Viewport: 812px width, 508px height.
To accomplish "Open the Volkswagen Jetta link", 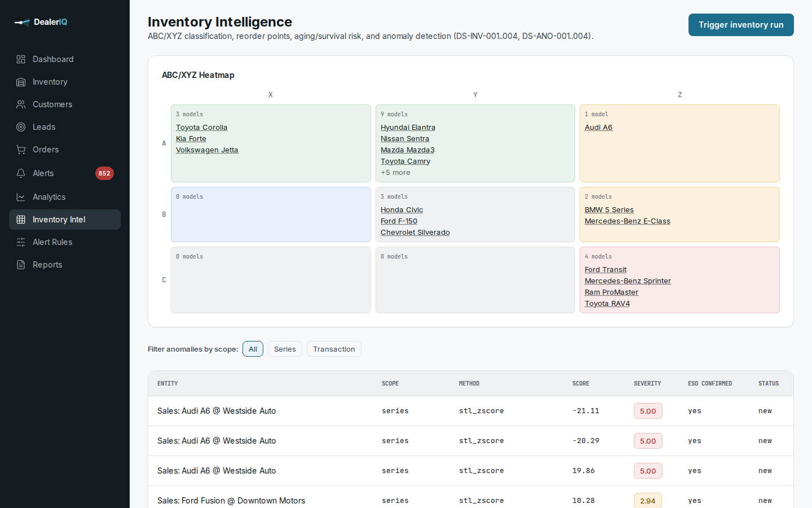I will 207,150.
